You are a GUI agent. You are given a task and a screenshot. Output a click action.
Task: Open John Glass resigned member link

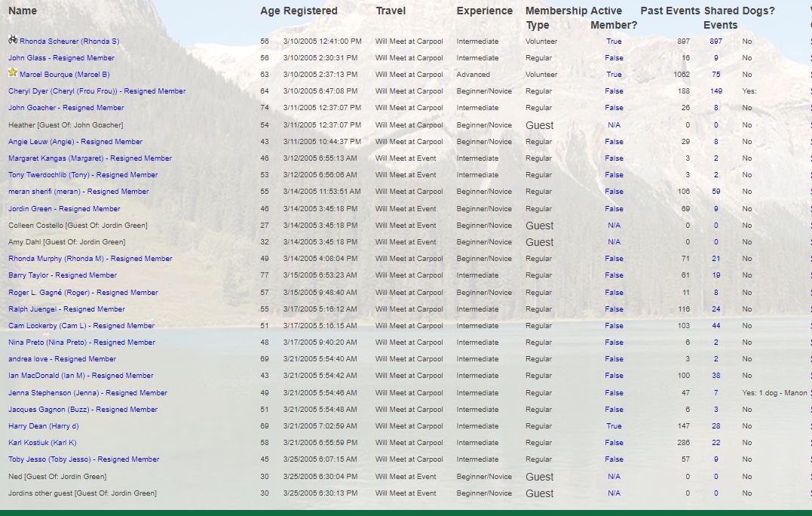coord(61,58)
